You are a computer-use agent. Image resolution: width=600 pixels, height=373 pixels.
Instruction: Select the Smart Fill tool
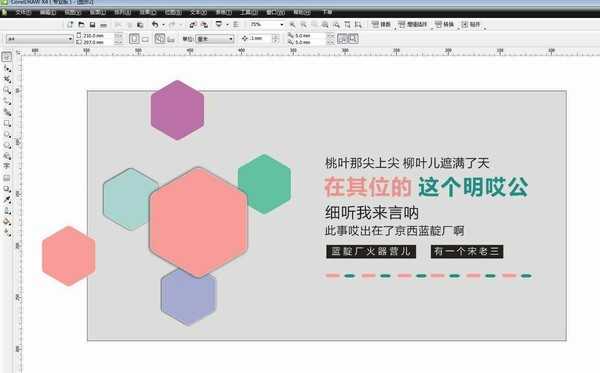click(x=7, y=112)
